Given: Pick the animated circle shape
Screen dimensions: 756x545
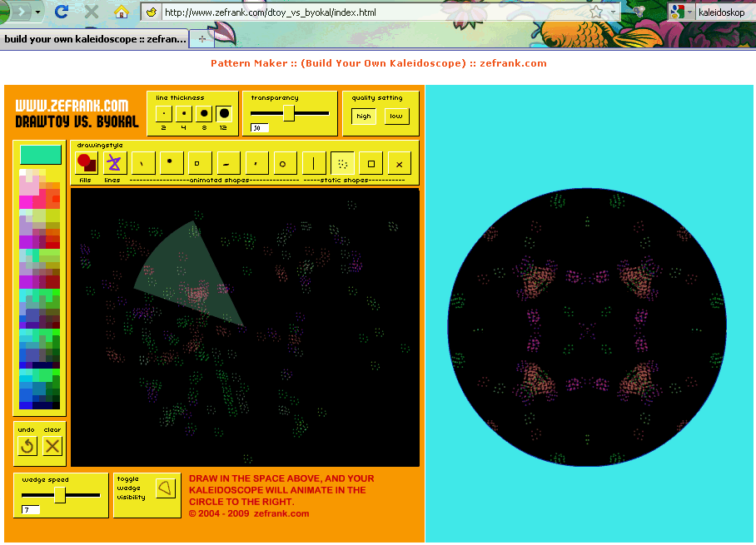Looking at the screenshot, I should pyautogui.click(x=282, y=164).
